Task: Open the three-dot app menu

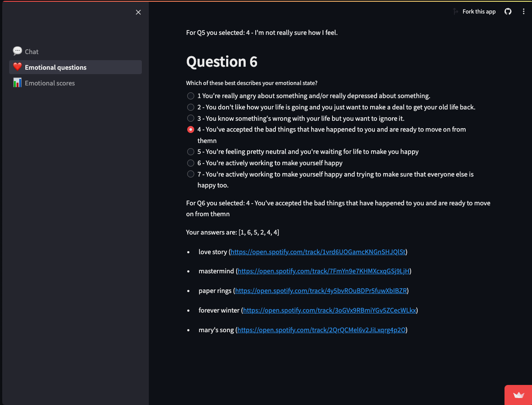Action: pyautogui.click(x=524, y=12)
